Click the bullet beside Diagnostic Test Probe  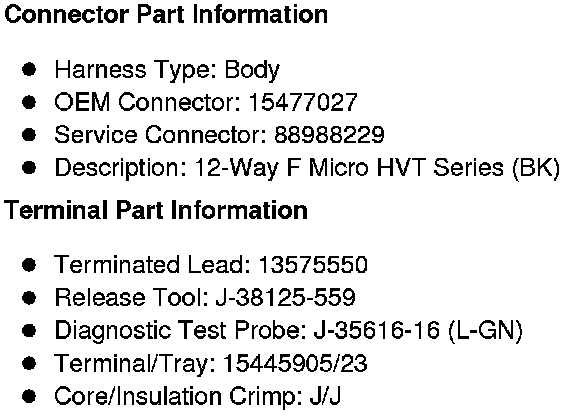pos(29,330)
